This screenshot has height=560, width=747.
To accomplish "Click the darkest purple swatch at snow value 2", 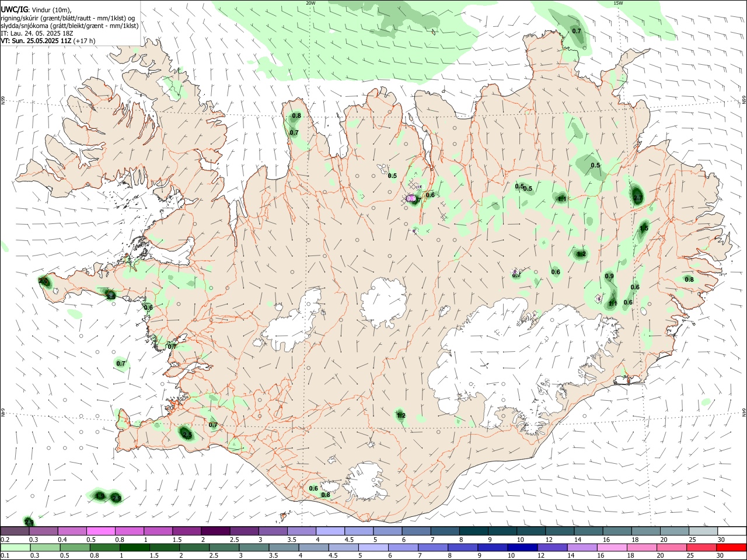I will click(x=215, y=531).
